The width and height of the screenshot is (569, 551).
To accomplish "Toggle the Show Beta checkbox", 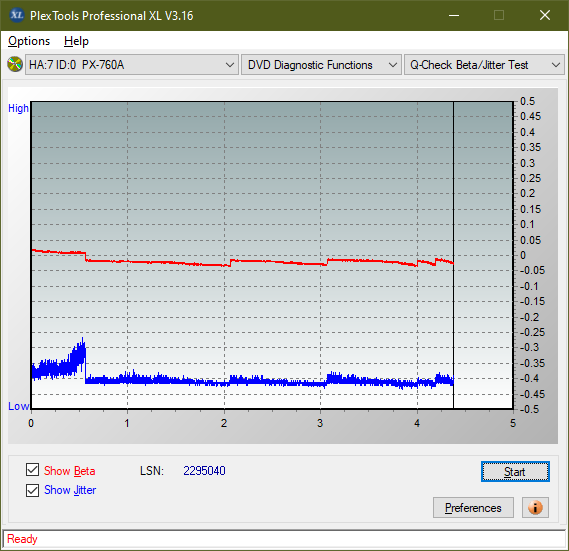I will coord(33,470).
